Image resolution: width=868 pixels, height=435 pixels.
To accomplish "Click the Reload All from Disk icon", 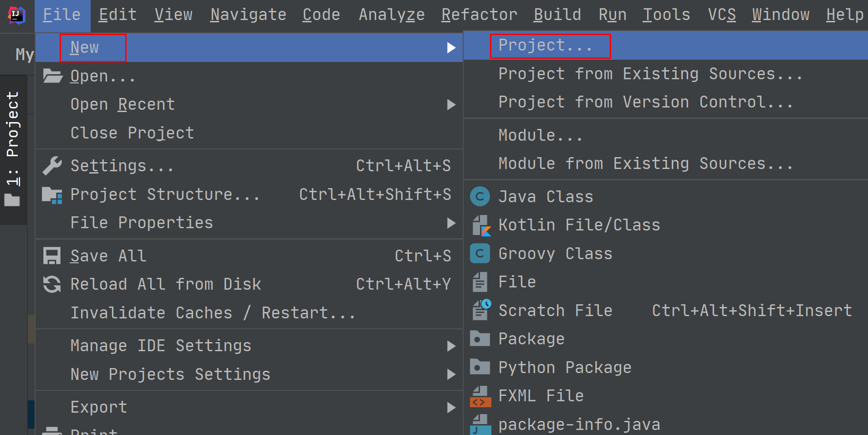I will [x=52, y=284].
